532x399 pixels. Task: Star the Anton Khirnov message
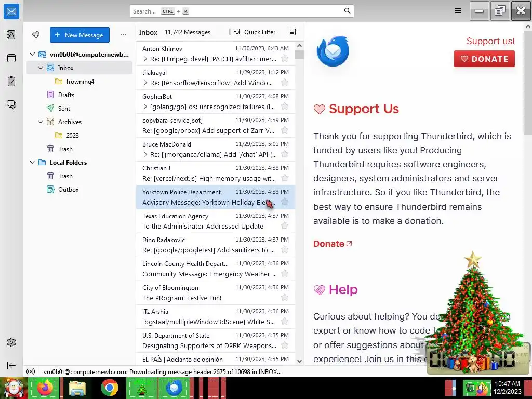tap(285, 59)
